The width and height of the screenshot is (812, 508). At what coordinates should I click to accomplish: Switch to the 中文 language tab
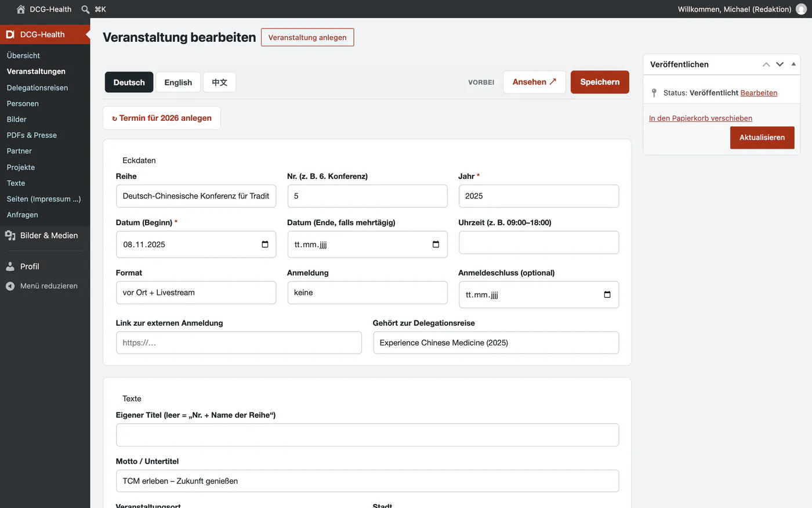[x=219, y=82]
